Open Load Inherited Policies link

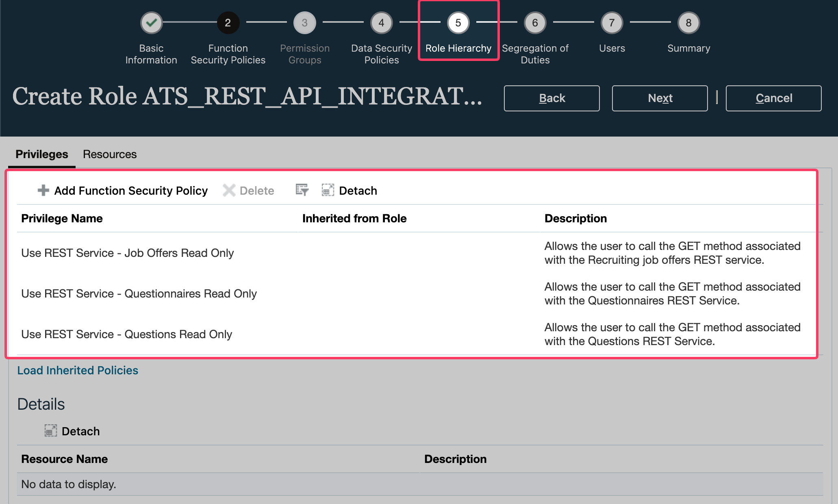(x=78, y=370)
